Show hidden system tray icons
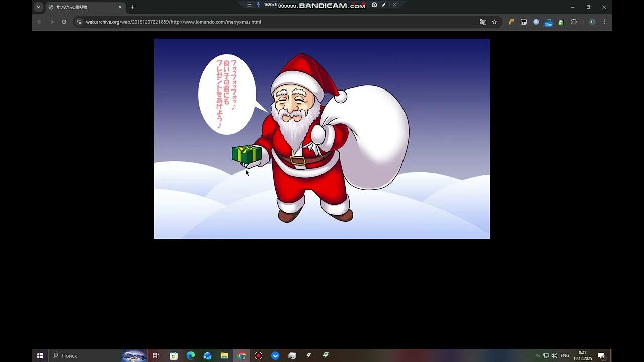Screen dimensions: 644x362 pos(538,356)
